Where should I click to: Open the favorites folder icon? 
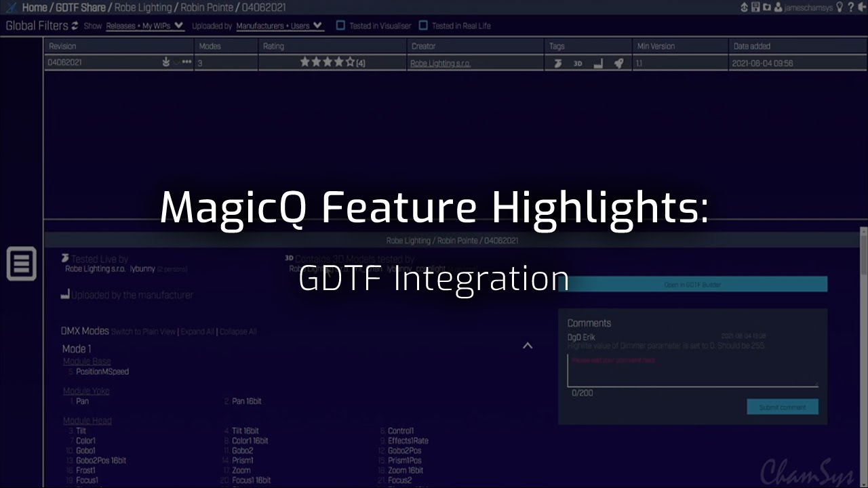(x=767, y=7)
